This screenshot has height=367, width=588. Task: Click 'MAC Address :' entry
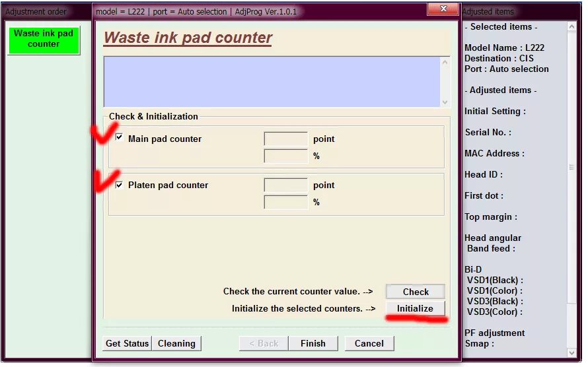494,153
